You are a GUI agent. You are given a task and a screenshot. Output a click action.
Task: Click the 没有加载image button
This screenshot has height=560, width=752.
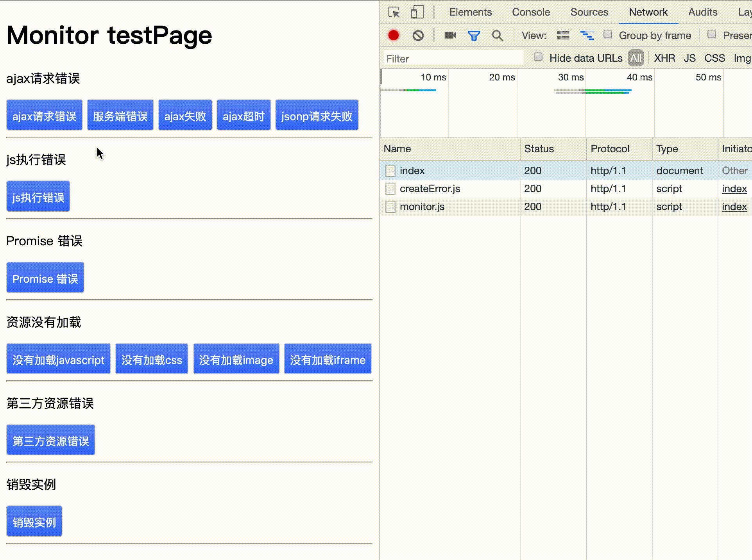236,358
